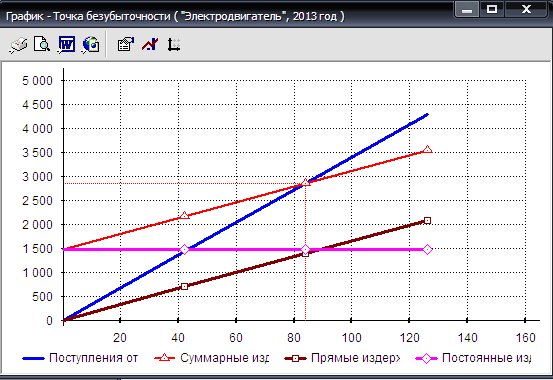Click the red triangle sample in the legend
The image size is (553, 380).
[164, 358]
